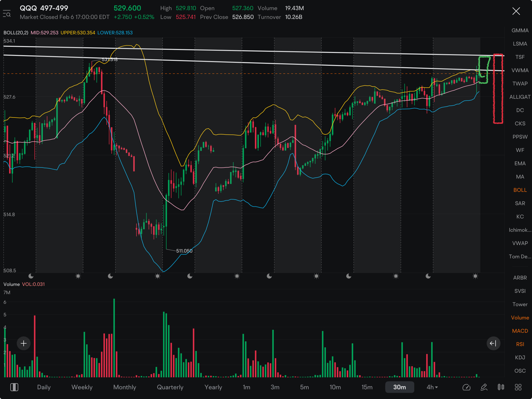Image resolution: width=532 pixels, height=399 pixels.
Task: Expand the 4h interval dropdown
Action: [432, 387]
